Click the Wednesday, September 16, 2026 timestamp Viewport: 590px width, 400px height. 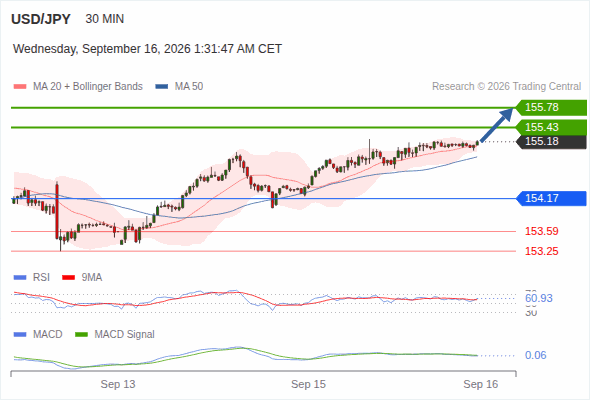(147, 49)
